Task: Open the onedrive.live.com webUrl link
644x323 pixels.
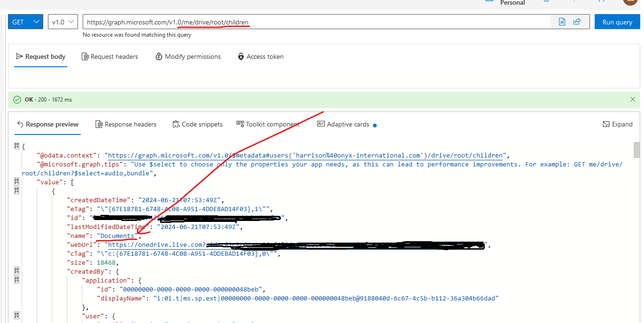Action: (297, 245)
